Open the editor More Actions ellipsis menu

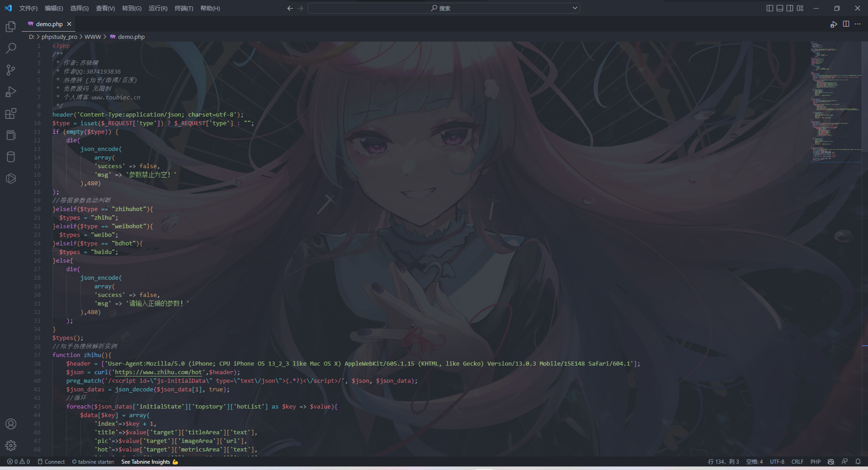(858, 24)
